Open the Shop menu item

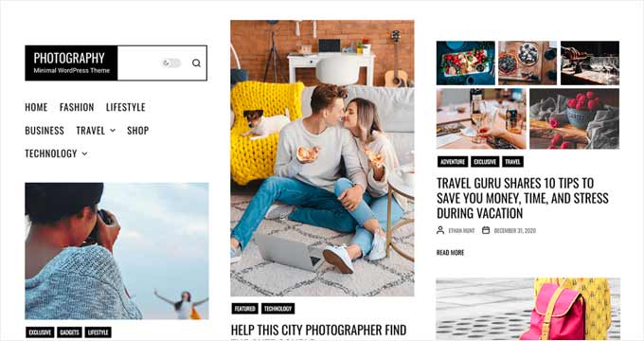[137, 131]
